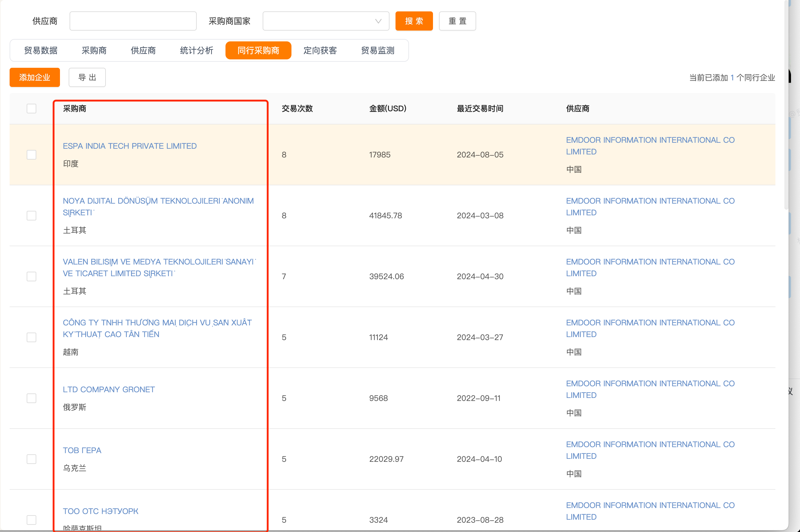Viewport: 800px width, 532px height.
Task: Open EMDOOR supplier link in CÔNG TY row
Action: [650, 328]
